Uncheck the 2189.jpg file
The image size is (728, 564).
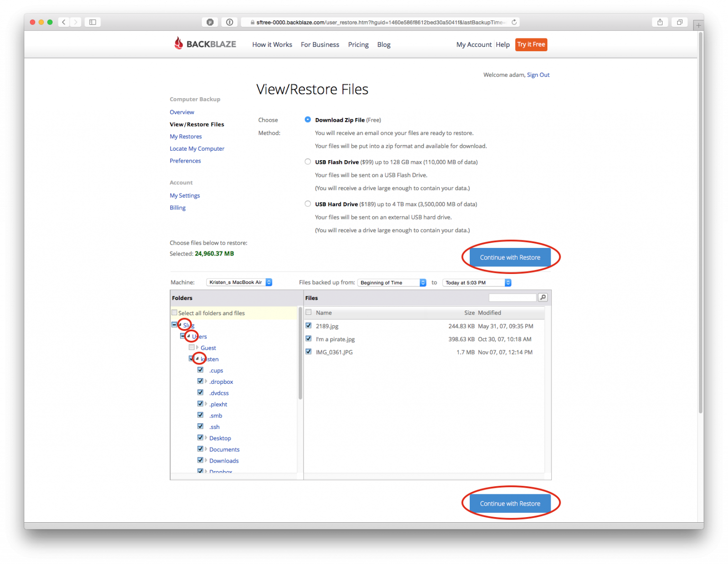(309, 326)
